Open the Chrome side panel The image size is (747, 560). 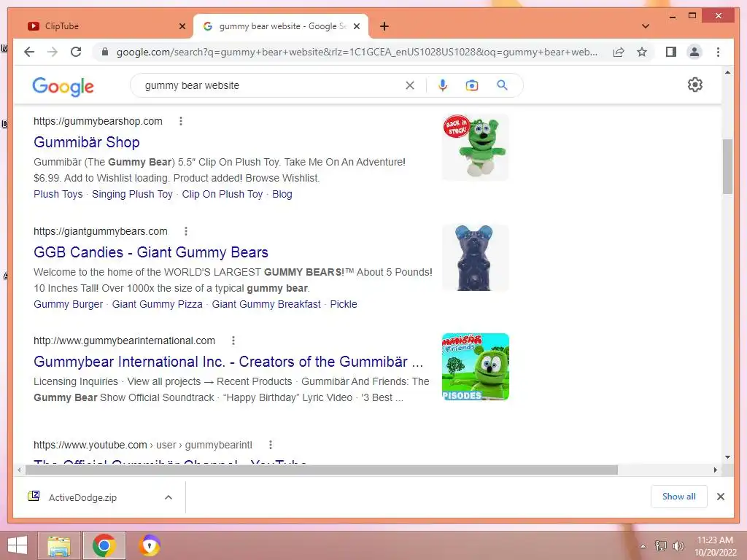coord(671,52)
